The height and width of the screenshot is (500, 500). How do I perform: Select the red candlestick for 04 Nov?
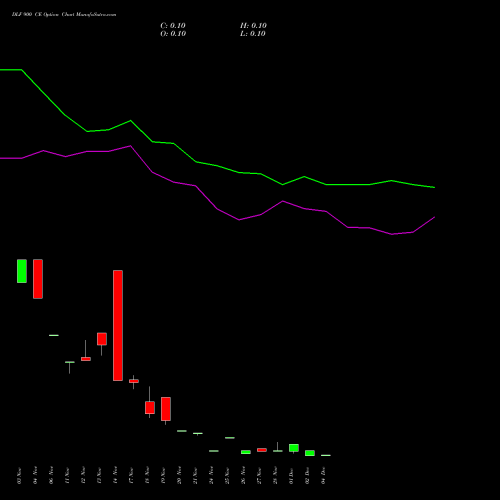(38, 279)
